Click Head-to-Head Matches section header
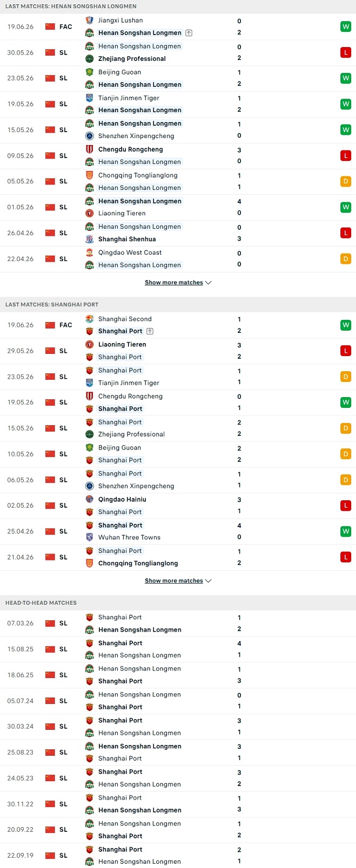 pos(41,603)
